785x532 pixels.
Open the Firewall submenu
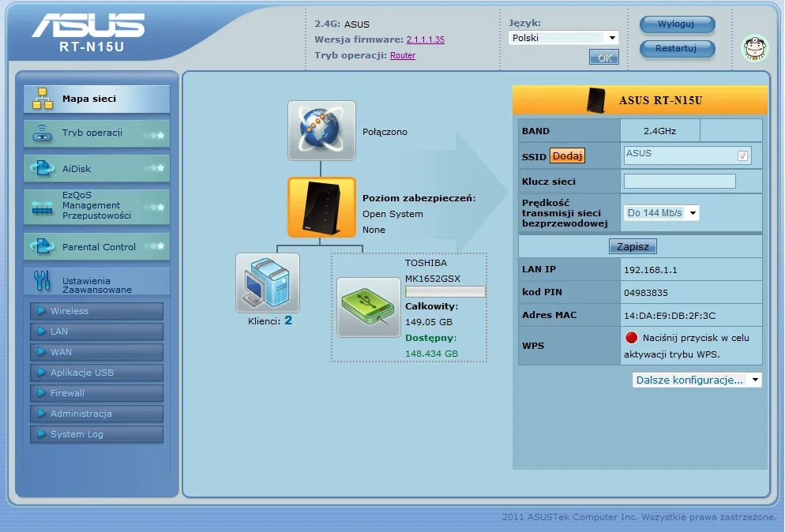pos(96,393)
